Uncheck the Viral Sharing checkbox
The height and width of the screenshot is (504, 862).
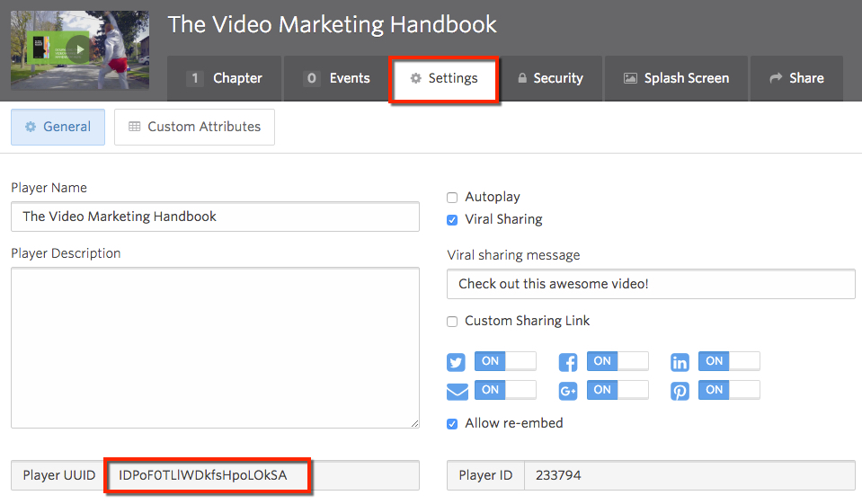pos(452,220)
